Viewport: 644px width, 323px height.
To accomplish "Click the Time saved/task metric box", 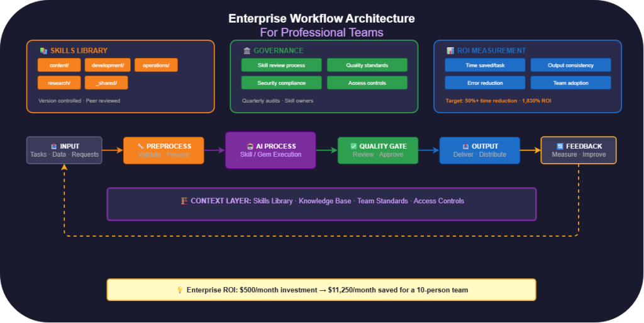I will [x=485, y=65].
